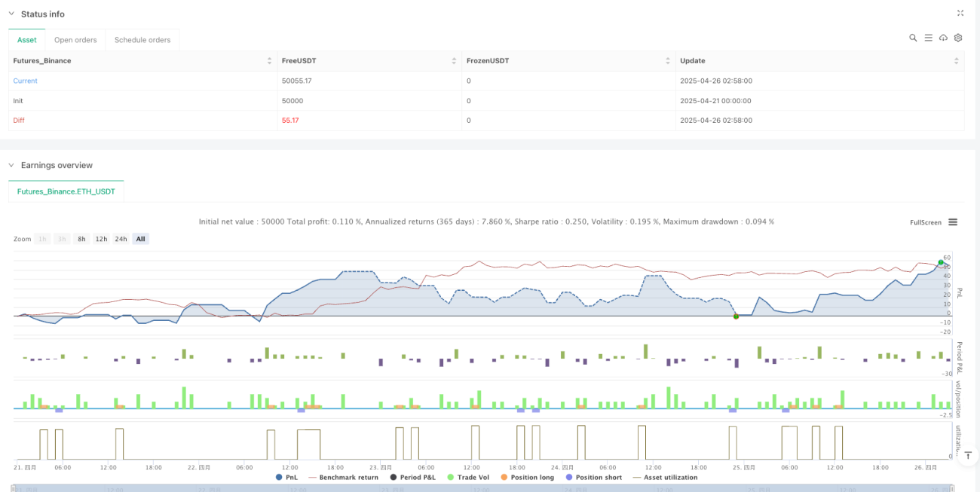Viewport: 980px width, 492px height.
Task: Sort by the FreeUSDT column arrows
Action: point(454,61)
